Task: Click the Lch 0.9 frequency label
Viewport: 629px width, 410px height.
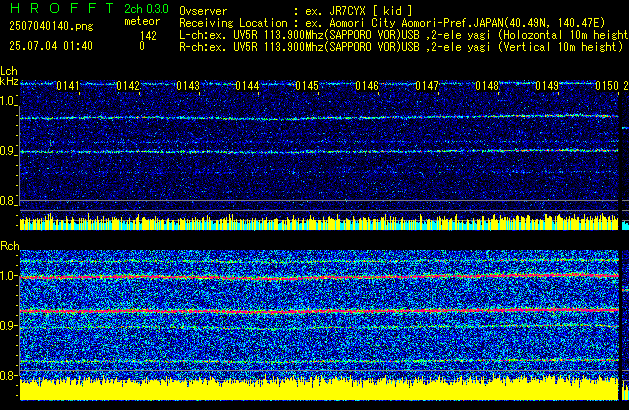Action: pos(8,151)
